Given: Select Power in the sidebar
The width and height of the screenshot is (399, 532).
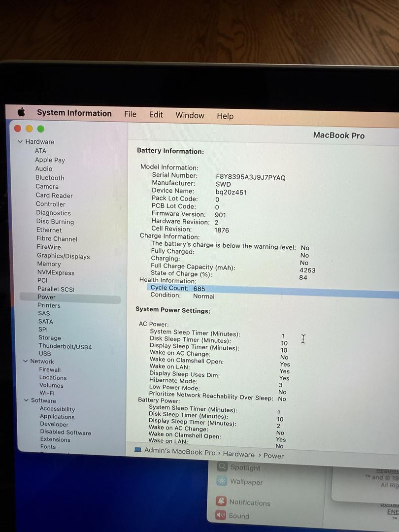Looking at the screenshot, I should tap(70, 297).
